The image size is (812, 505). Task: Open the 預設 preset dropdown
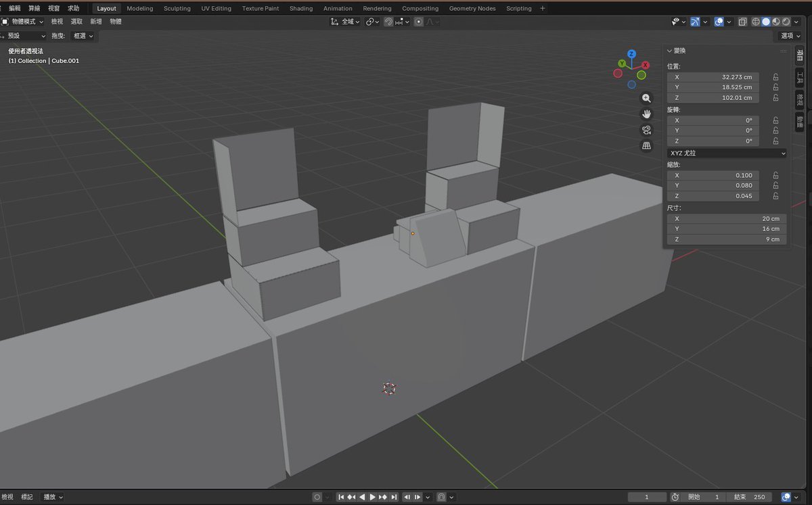coord(24,36)
